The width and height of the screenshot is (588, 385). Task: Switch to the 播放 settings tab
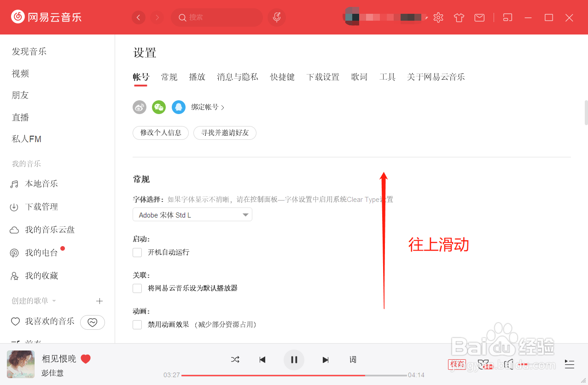[197, 77]
